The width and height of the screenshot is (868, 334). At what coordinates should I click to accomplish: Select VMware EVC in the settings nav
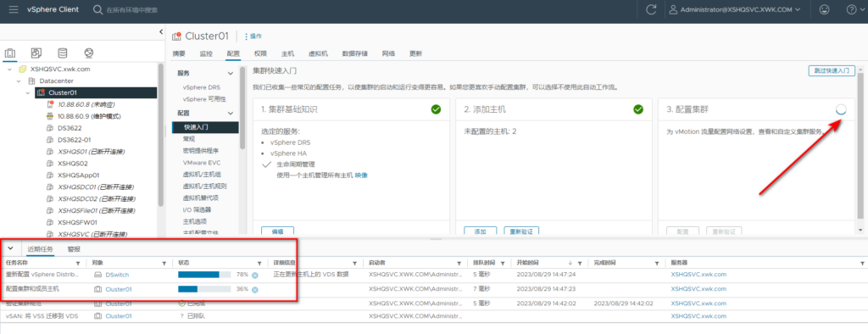coord(202,163)
